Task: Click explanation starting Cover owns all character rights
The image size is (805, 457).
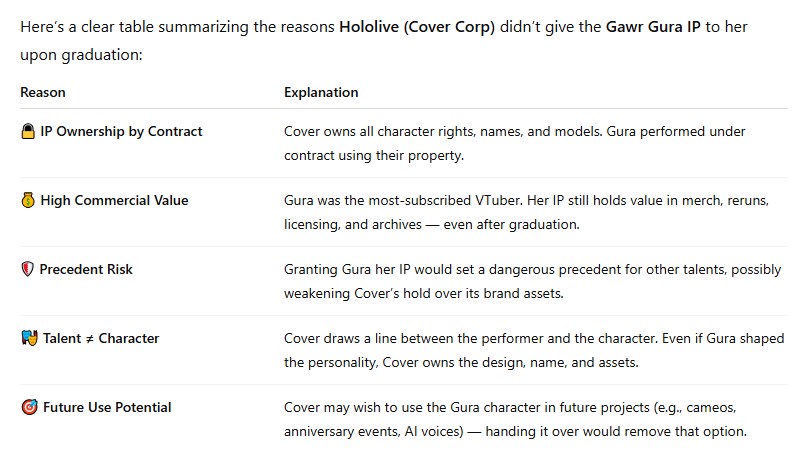Action: [x=514, y=143]
